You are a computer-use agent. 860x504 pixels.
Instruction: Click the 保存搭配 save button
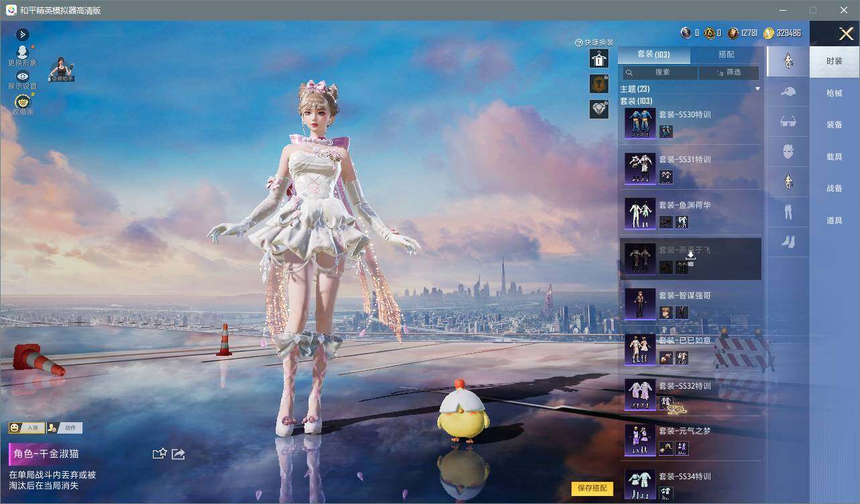click(x=592, y=488)
